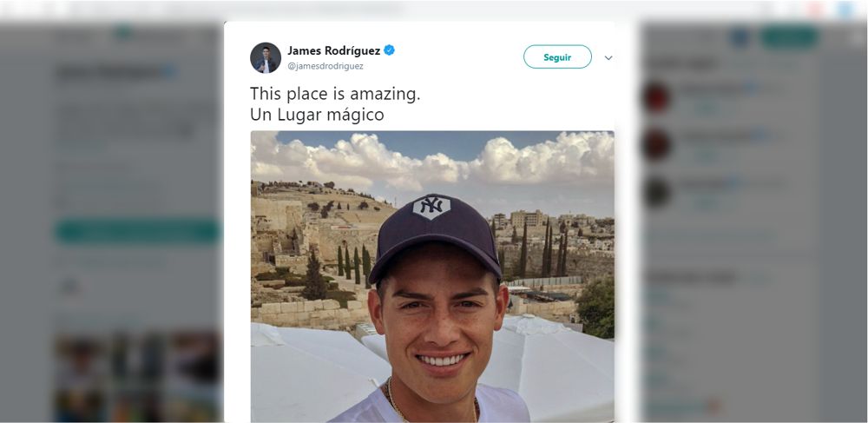Click the blurred pink icon in browser top bar

tap(815, 10)
